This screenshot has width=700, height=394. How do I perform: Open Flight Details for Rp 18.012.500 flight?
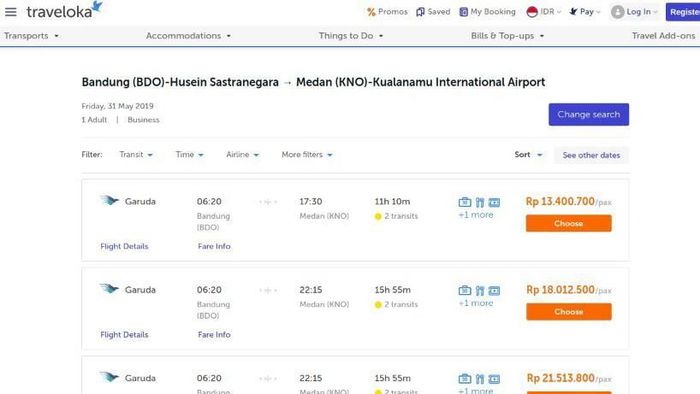[x=124, y=335]
